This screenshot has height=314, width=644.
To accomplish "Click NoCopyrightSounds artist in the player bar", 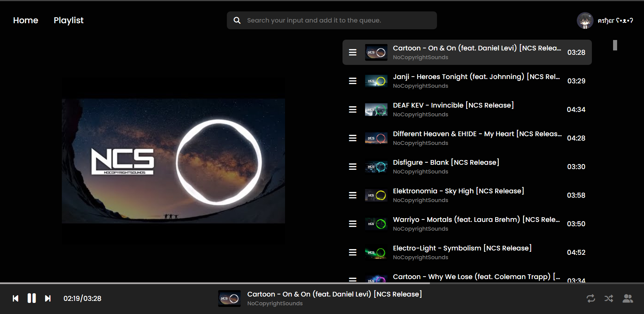I will pos(275,304).
